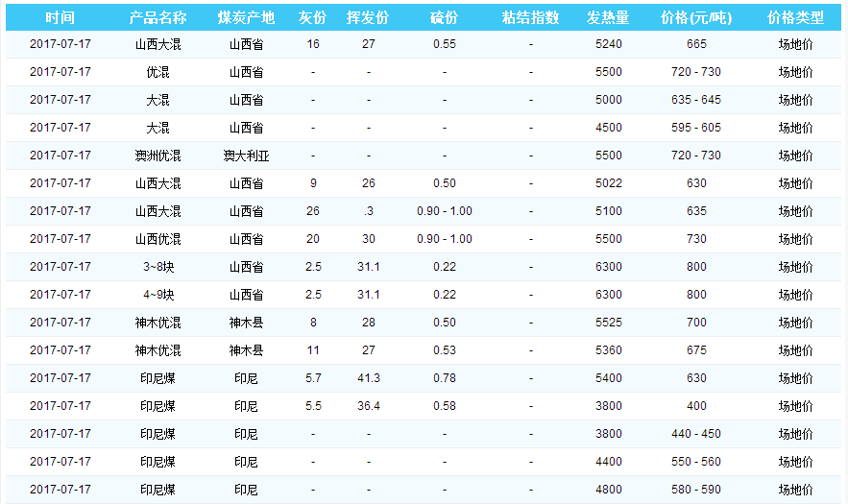Open the 4~9块 product link
848x504 pixels.
pos(157,295)
